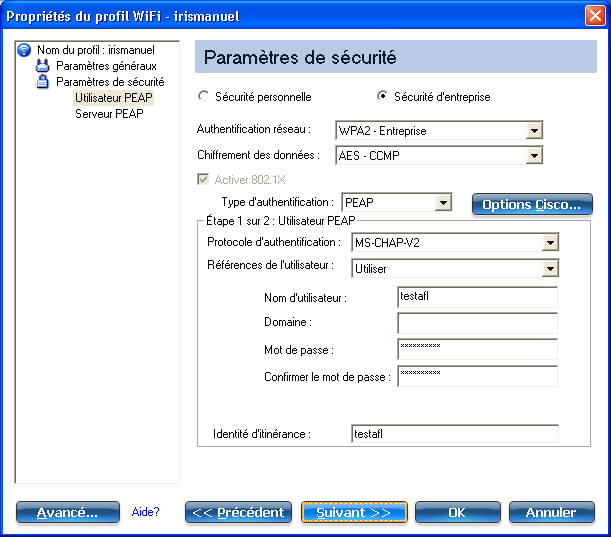The width and height of the screenshot is (611, 537).
Task: Close the WiFi profile properties window
Action: [x=595, y=16]
